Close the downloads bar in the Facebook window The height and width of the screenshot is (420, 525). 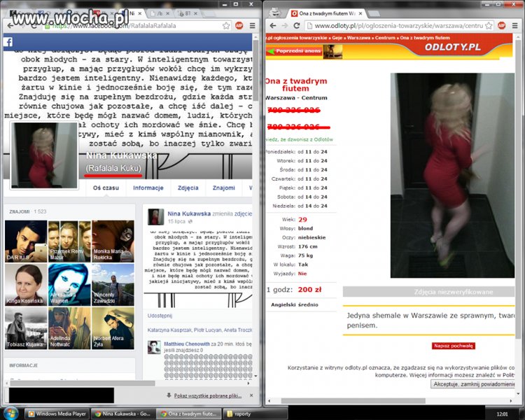coord(251,395)
